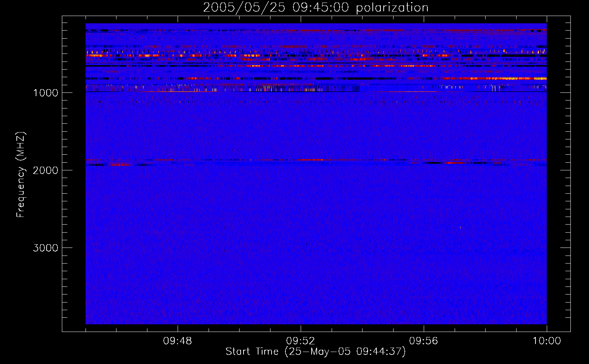Click the 09:52 time tick label

[301, 341]
